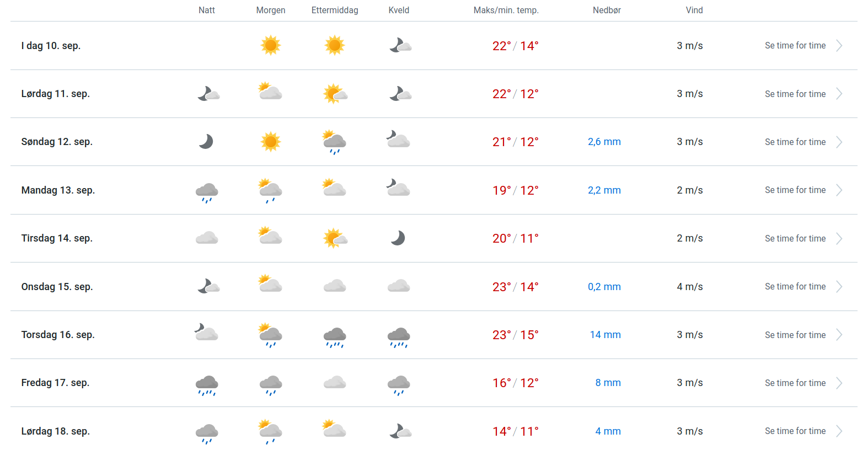Click Wednesday afternoon cloudy icon
Screen dimensions: 868x455
coord(335,286)
